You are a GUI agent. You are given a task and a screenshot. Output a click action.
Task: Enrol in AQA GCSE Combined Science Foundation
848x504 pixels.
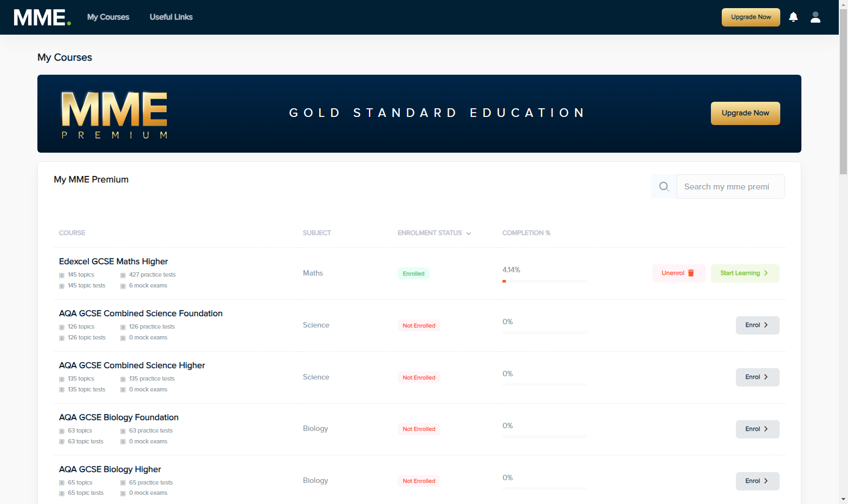758,325
